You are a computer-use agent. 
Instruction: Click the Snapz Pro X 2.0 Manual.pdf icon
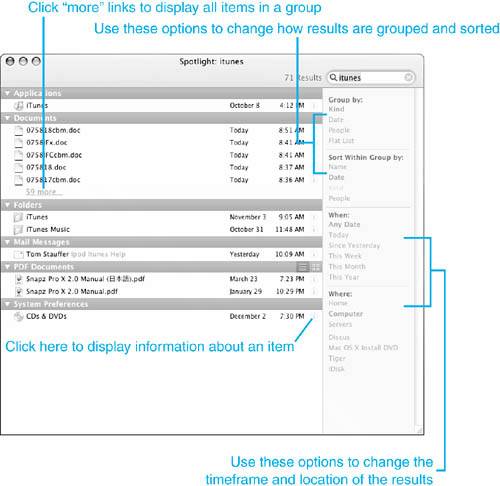pos(19,292)
